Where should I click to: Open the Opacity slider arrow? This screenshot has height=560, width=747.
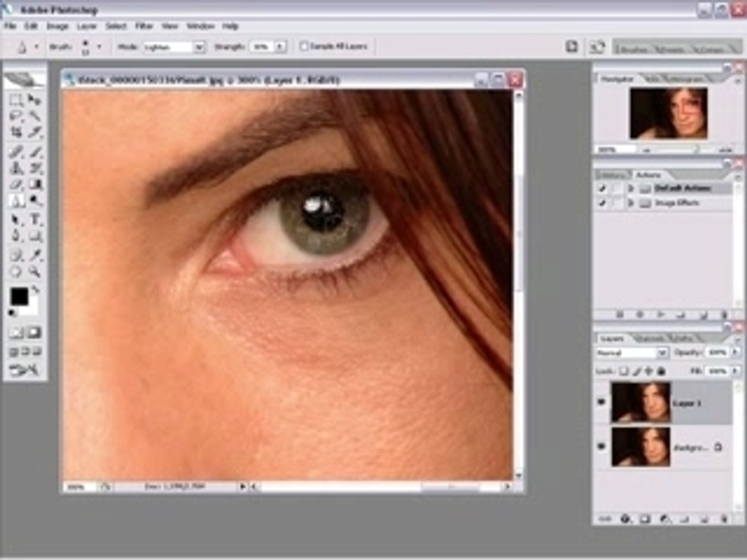735,353
